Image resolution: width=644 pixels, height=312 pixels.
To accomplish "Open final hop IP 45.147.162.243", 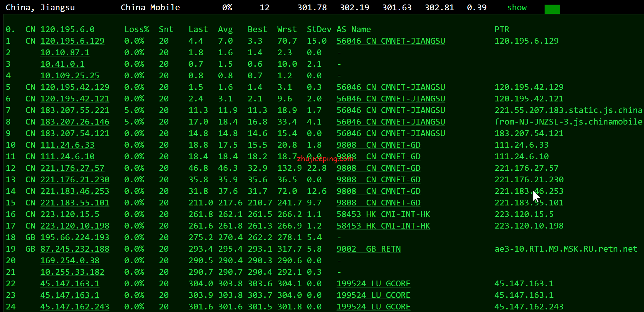I will point(75,307).
